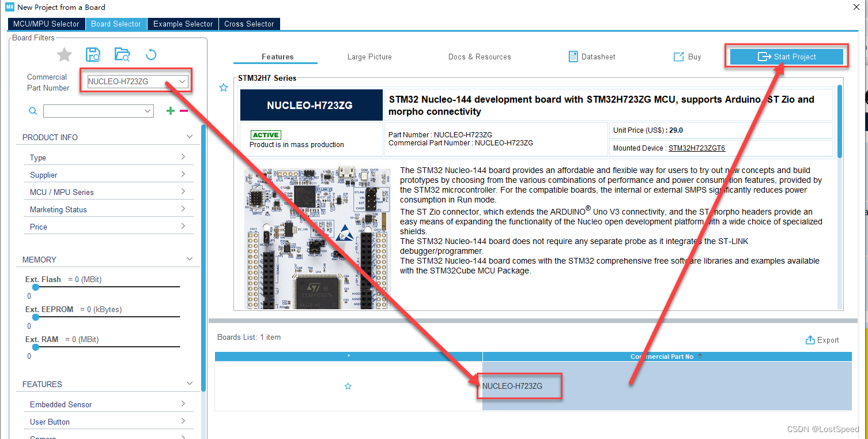Open the Commercial Part Number dropdown
Image resolution: width=868 pixels, height=439 pixels.
tap(183, 81)
